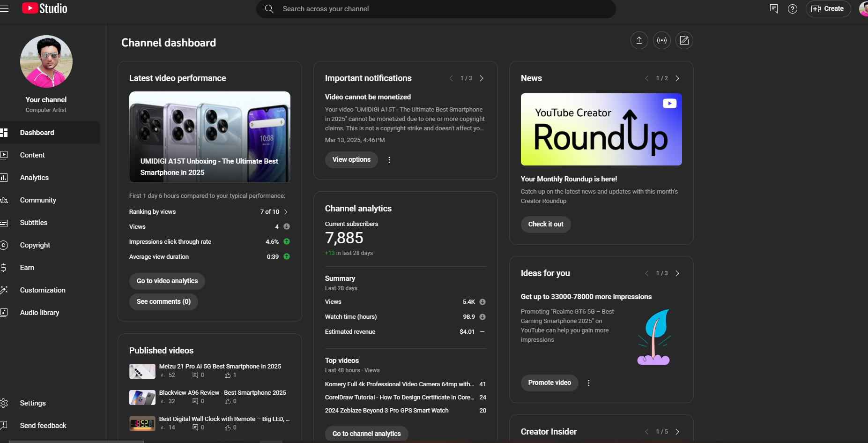Open the comments notification icon in header
The height and width of the screenshot is (443, 868).
774,8
